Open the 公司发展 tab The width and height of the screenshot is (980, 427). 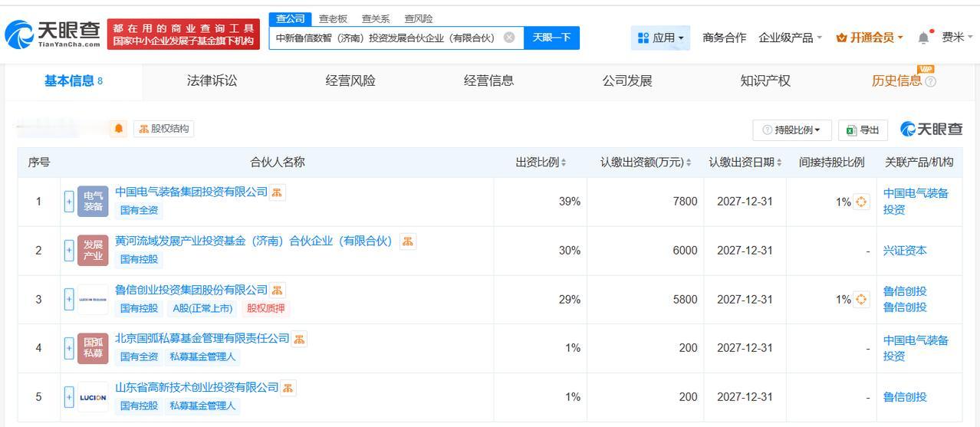point(627,81)
